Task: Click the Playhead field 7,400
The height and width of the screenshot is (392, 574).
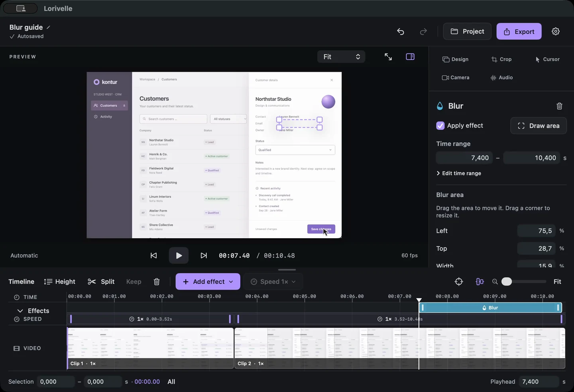Action: click(540, 382)
